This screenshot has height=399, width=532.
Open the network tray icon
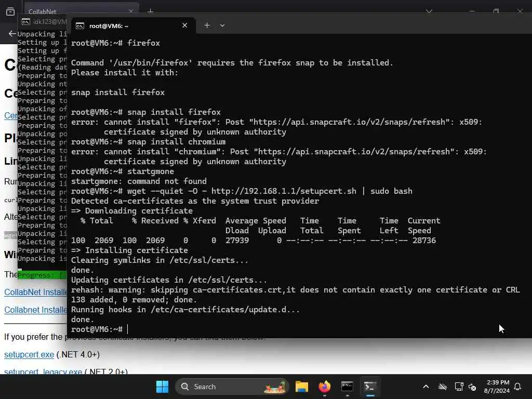pyautogui.click(x=459, y=387)
